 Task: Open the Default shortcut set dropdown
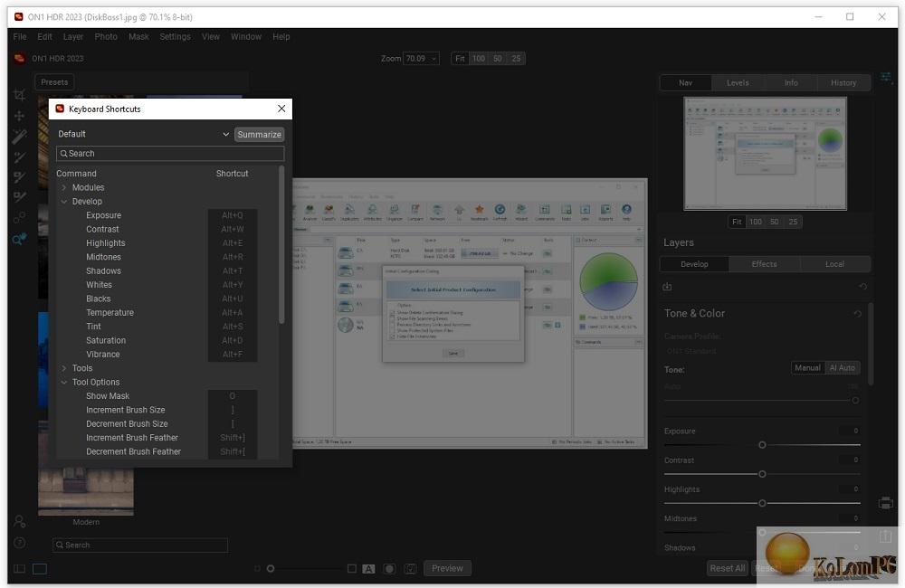click(x=143, y=134)
